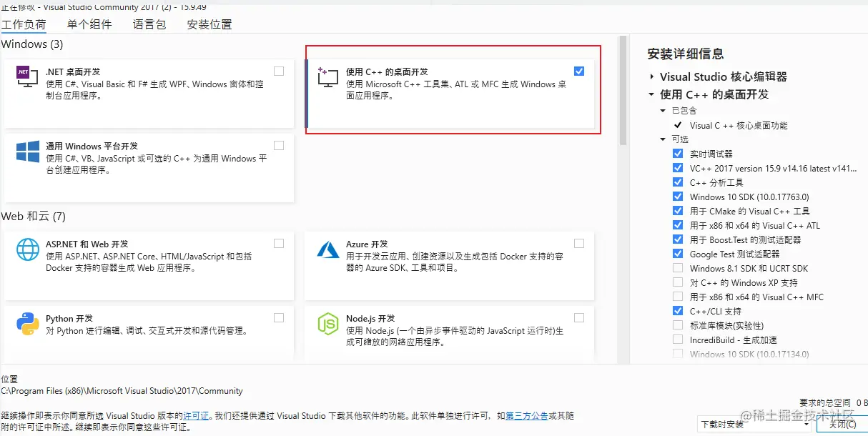Tick the .NET 桌面开发 workload checkbox

click(x=279, y=71)
